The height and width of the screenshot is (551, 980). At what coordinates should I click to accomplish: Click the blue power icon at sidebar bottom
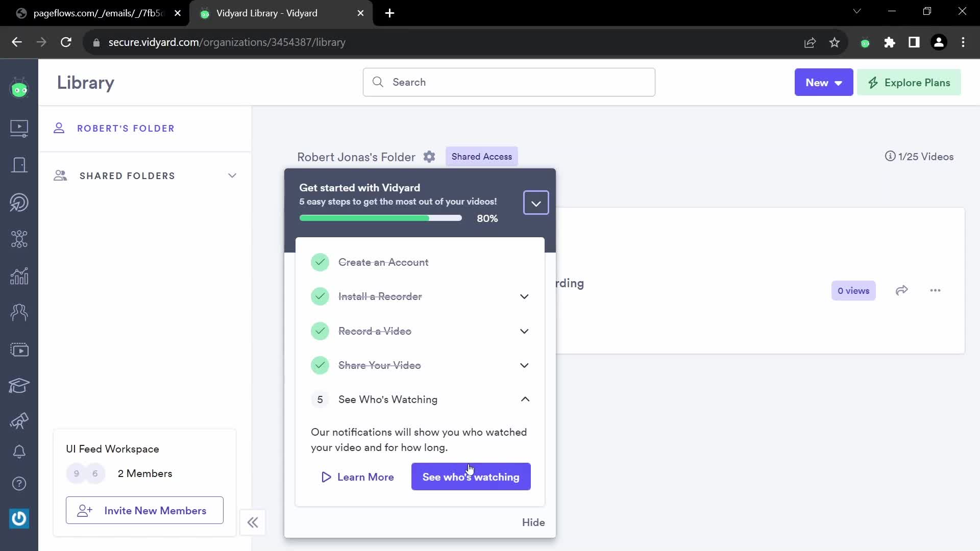click(x=19, y=518)
